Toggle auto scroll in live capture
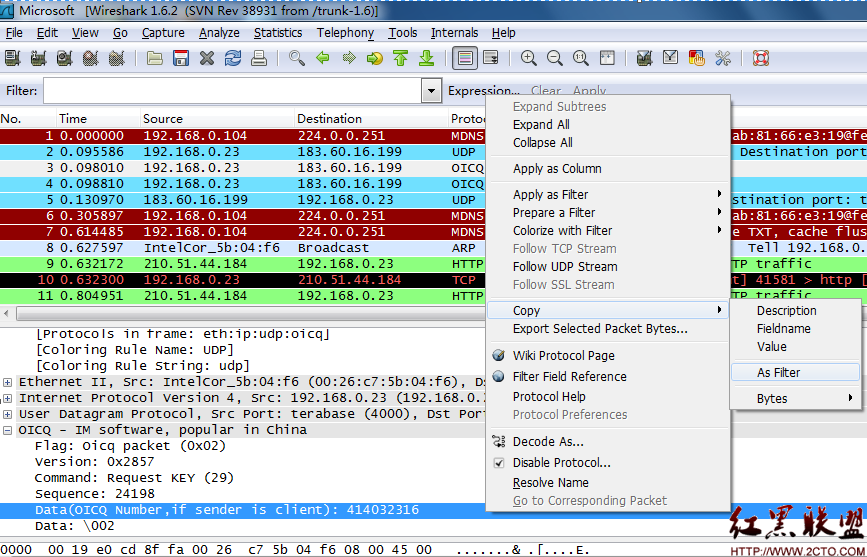This screenshot has width=867, height=557. (x=491, y=58)
